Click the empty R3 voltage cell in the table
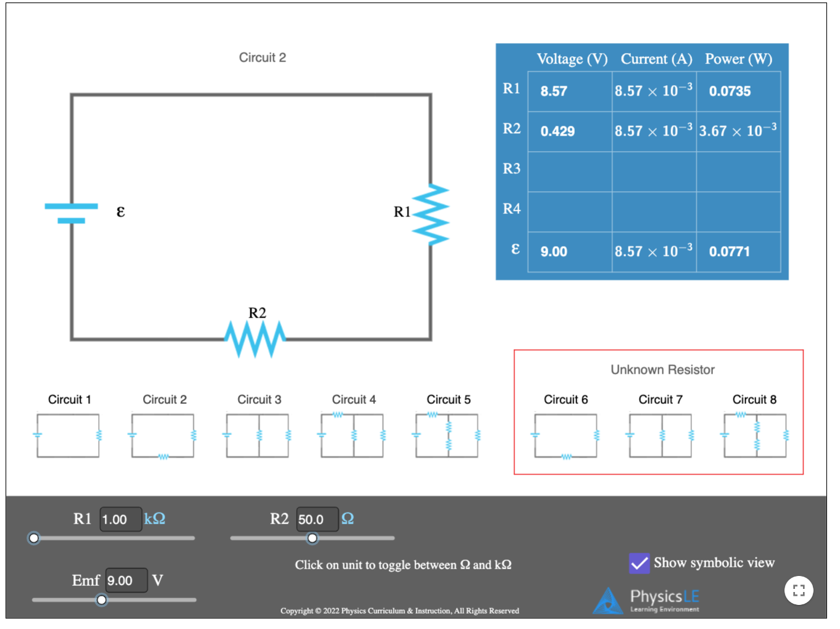 pos(569,171)
